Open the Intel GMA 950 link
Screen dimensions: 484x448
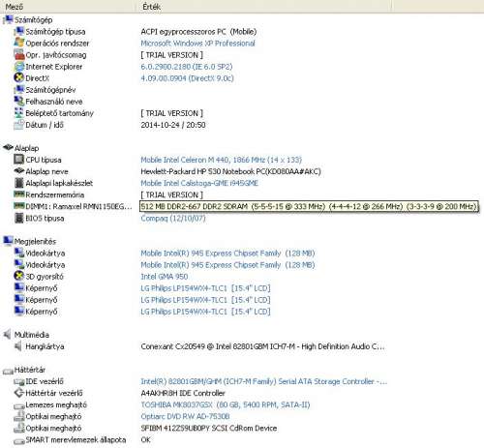165,277
